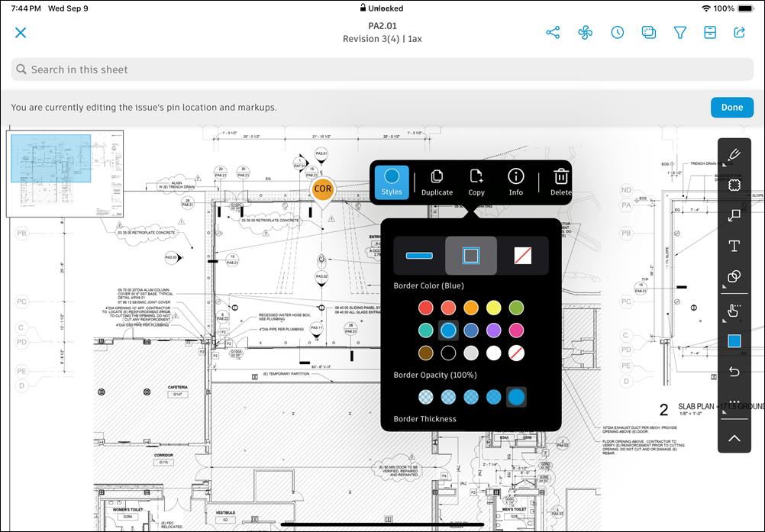Viewport: 765px width, 532px height.
Task: Pick the black border color
Action: click(x=448, y=353)
